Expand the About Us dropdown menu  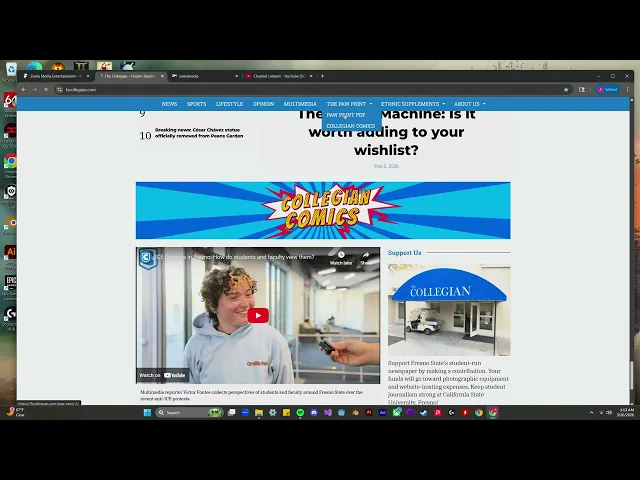[x=470, y=104]
